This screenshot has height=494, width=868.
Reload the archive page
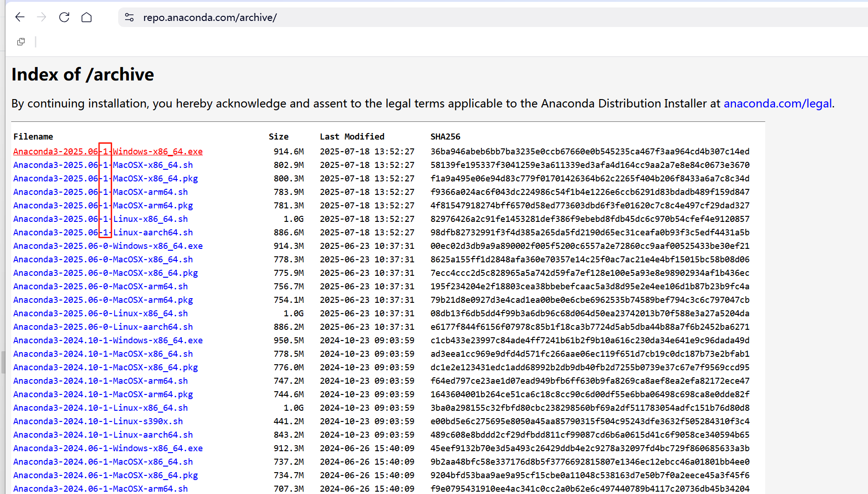tap(64, 17)
